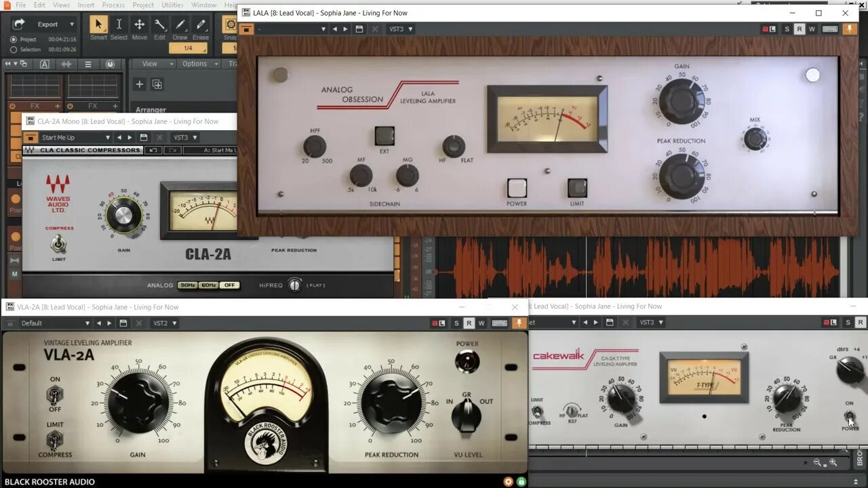Flip COMPRESS/LIMIT switch on CLA-2A
868x488 pixels.
tap(59, 244)
